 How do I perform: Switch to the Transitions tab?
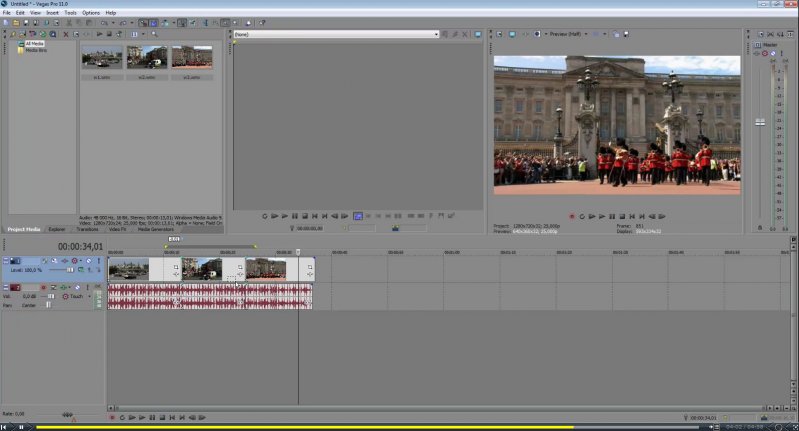coord(87,229)
